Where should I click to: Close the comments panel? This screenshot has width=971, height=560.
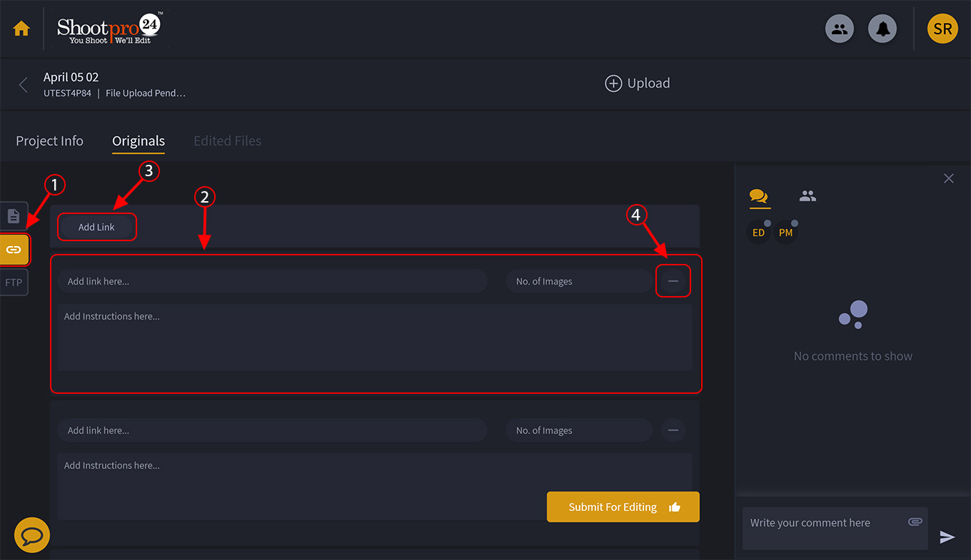point(948,178)
